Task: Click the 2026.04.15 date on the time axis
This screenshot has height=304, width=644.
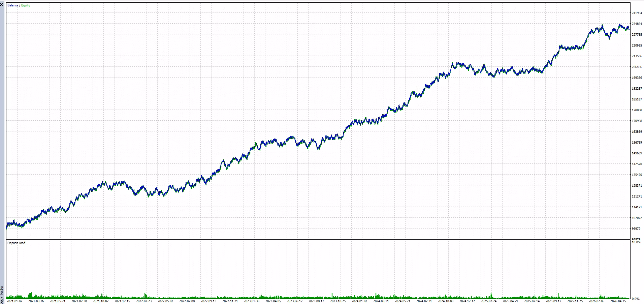Action: coord(618,302)
